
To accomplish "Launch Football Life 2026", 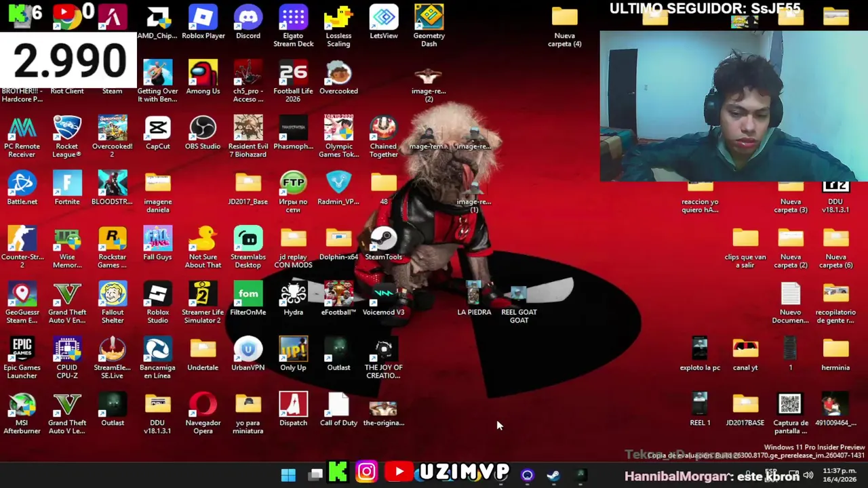I will (293, 81).
